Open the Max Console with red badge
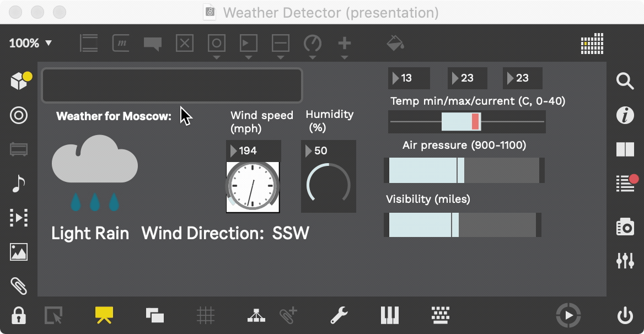Image resolution: width=644 pixels, height=334 pixels. coord(625,183)
